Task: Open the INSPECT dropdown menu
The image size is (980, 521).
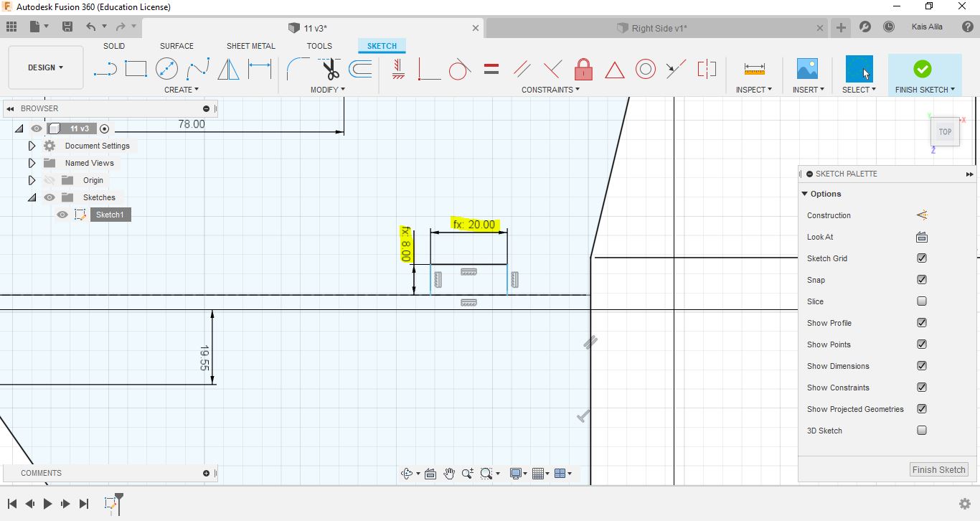Action: pos(754,90)
